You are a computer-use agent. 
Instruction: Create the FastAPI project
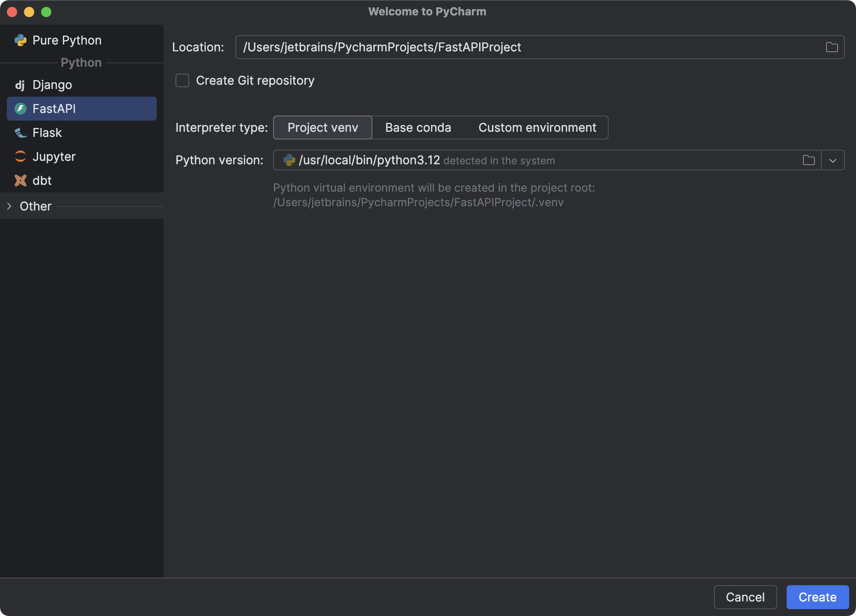pos(817,597)
